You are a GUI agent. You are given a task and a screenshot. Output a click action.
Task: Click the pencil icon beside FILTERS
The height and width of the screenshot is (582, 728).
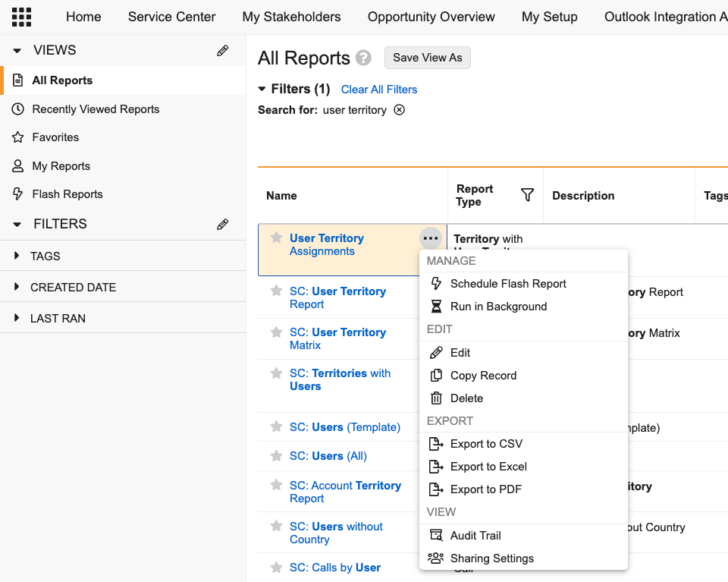click(222, 225)
